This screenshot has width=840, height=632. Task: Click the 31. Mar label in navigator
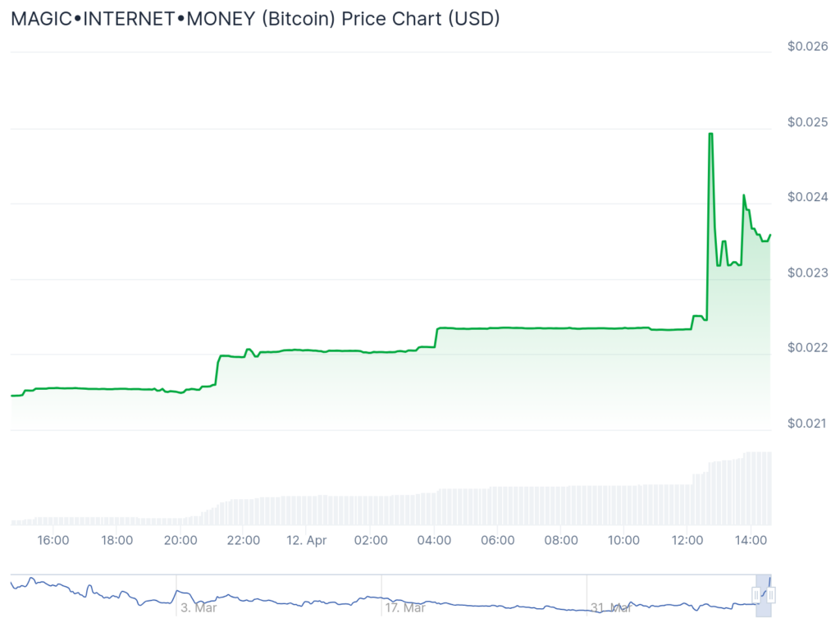pos(611,608)
